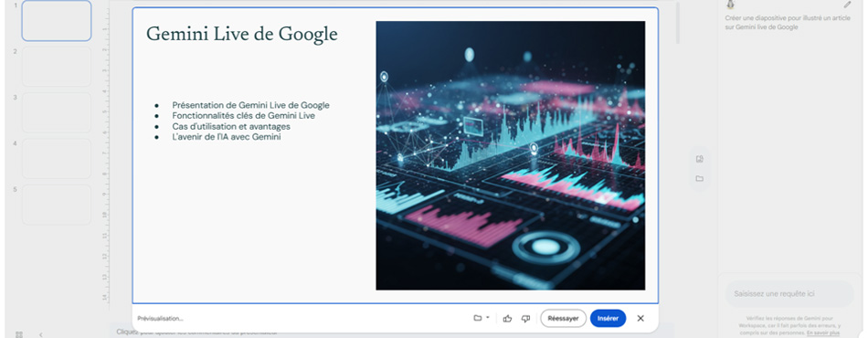Give thumbs up to generated slide
868x338 pixels.
[507, 318]
